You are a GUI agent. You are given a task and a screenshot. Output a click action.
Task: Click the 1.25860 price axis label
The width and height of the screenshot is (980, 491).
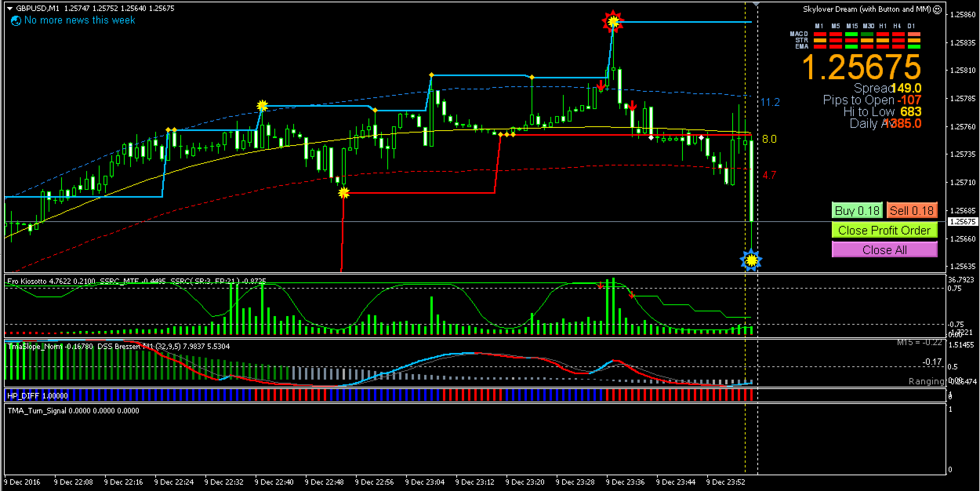[x=963, y=15]
